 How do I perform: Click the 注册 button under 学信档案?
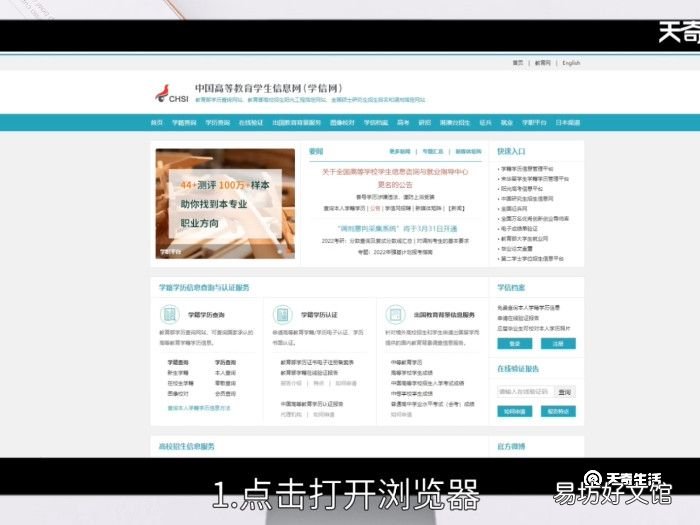point(558,344)
